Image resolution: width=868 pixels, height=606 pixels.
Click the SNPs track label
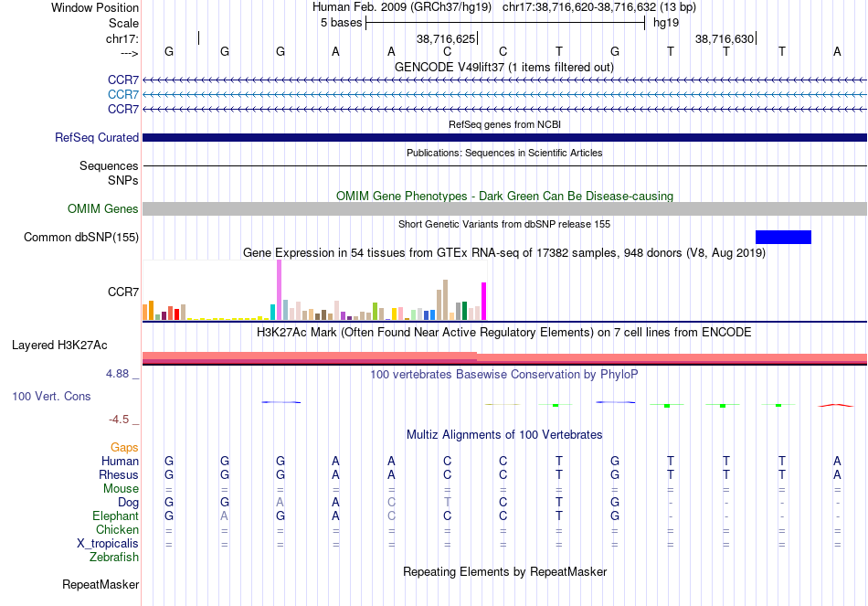[123, 180]
